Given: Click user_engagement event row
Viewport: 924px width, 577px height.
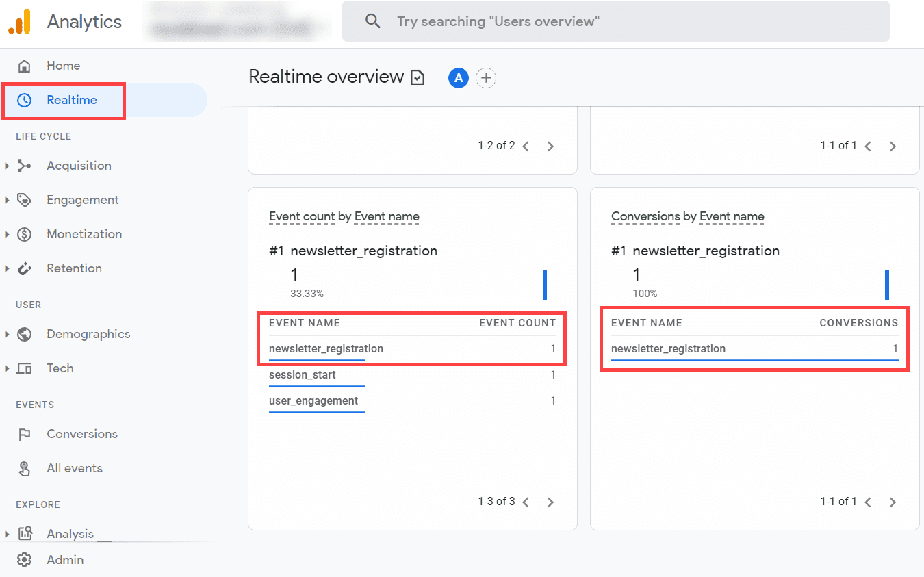Looking at the screenshot, I should [x=412, y=401].
